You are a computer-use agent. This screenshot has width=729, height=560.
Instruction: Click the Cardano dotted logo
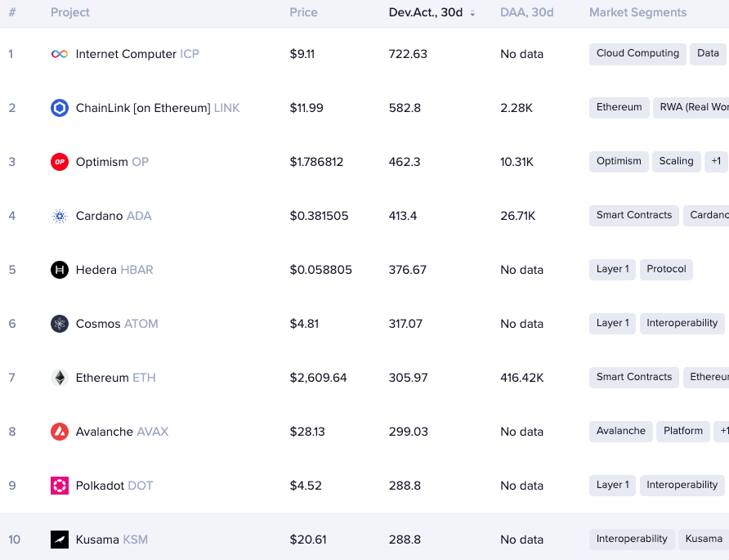pyautogui.click(x=60, y=216)
